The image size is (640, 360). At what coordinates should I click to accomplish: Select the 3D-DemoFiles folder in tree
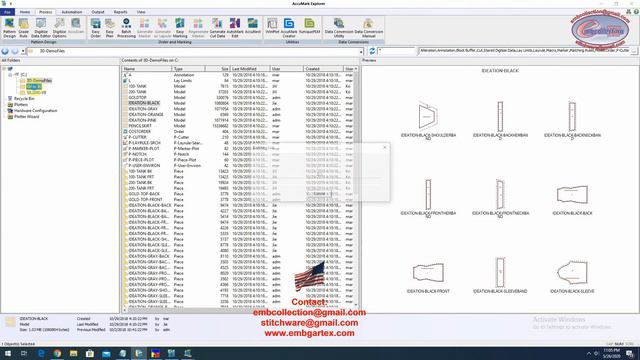click(39, 80)
